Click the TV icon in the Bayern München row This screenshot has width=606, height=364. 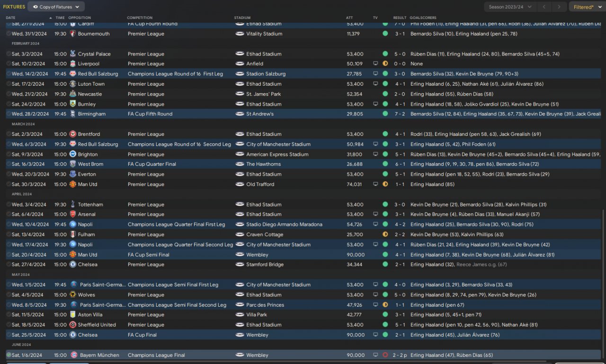point(375,355)
